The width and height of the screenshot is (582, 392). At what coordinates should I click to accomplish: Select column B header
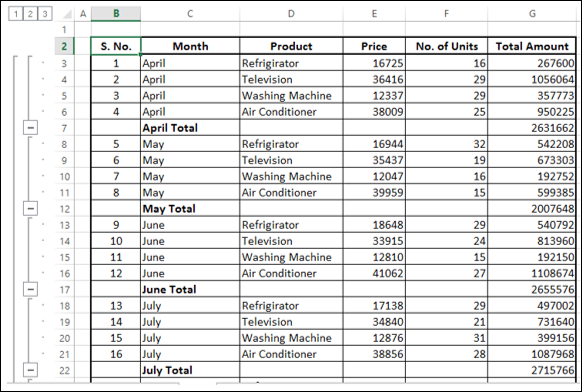click(116, 14)
